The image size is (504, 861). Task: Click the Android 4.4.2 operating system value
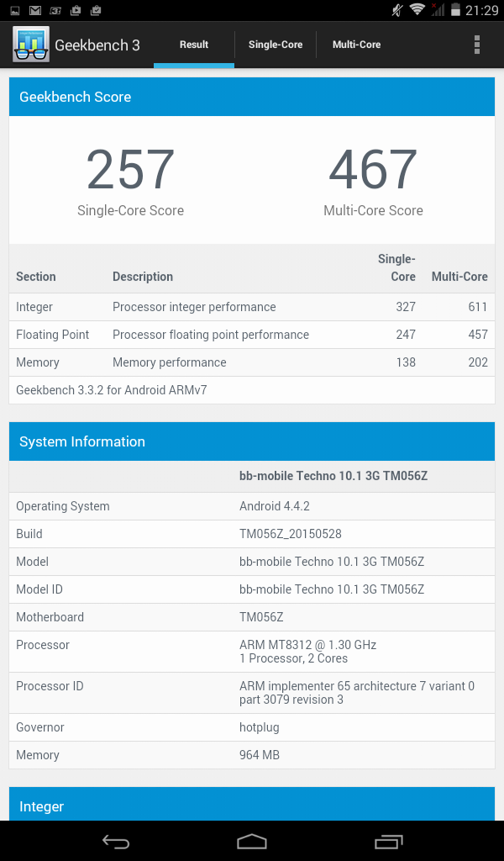pyautogui.click(x=274, y=506)
